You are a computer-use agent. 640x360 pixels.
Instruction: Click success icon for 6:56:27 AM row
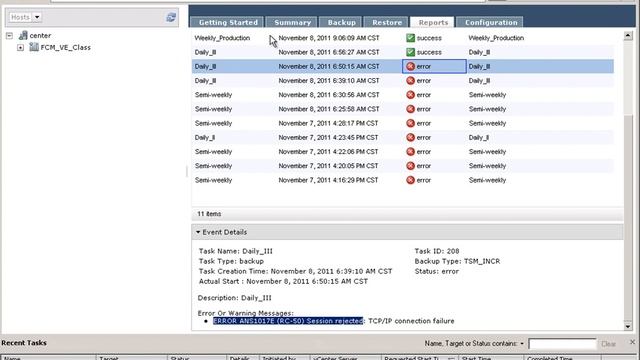point(411,52)
